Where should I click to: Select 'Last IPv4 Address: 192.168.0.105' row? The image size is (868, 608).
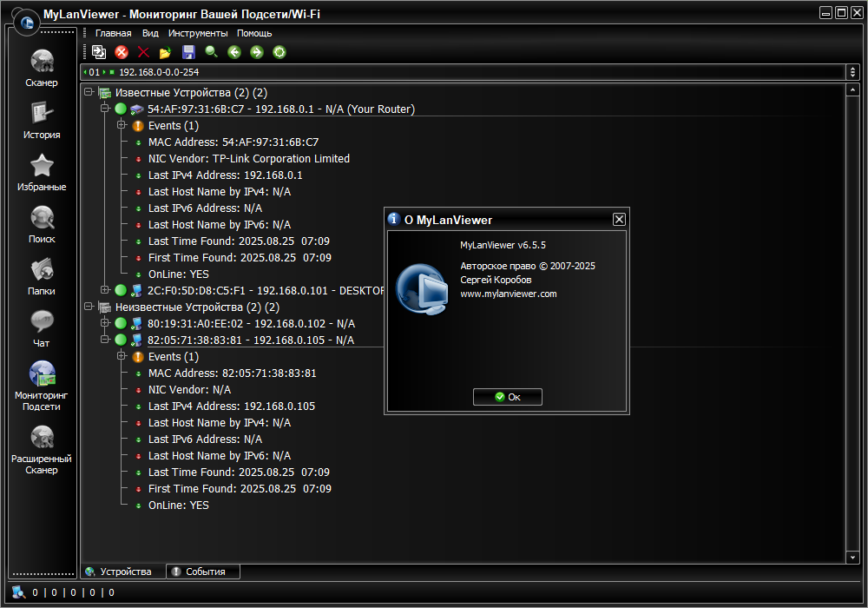pyautogui.click(x=232, y=406)
